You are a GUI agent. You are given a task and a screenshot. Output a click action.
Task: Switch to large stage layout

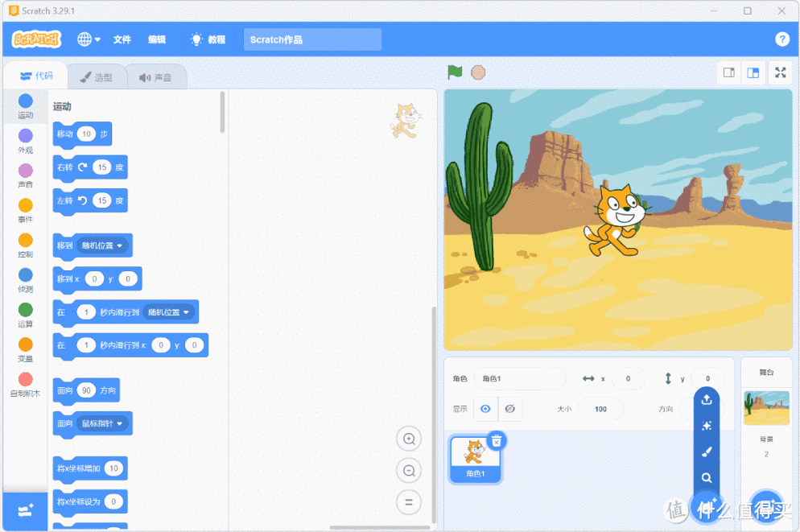pyautogui.click(x=753, y=72)
